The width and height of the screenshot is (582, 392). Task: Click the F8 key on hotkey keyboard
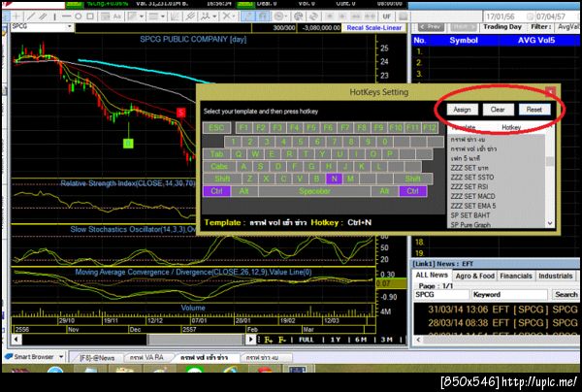pyautogui.click(x=362, y=128)
